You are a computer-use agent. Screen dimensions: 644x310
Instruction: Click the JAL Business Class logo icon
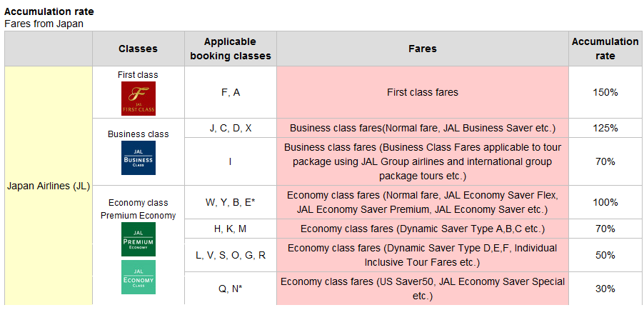(139, 158)
